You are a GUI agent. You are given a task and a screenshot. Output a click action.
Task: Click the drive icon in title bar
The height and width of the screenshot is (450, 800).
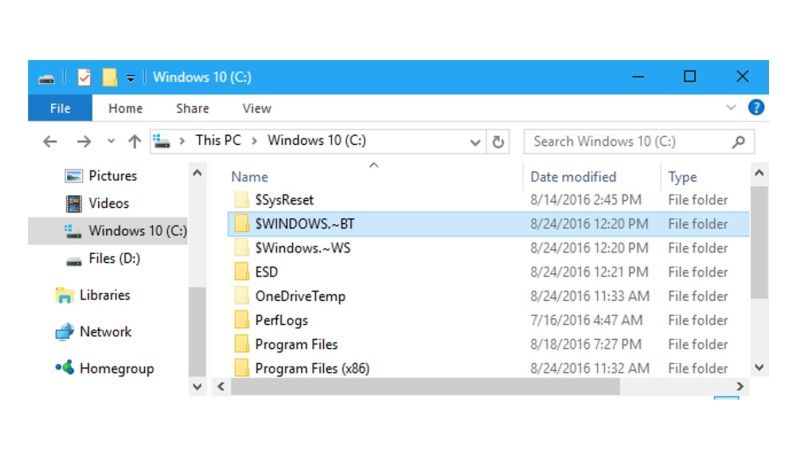click(x=46, y=78)
